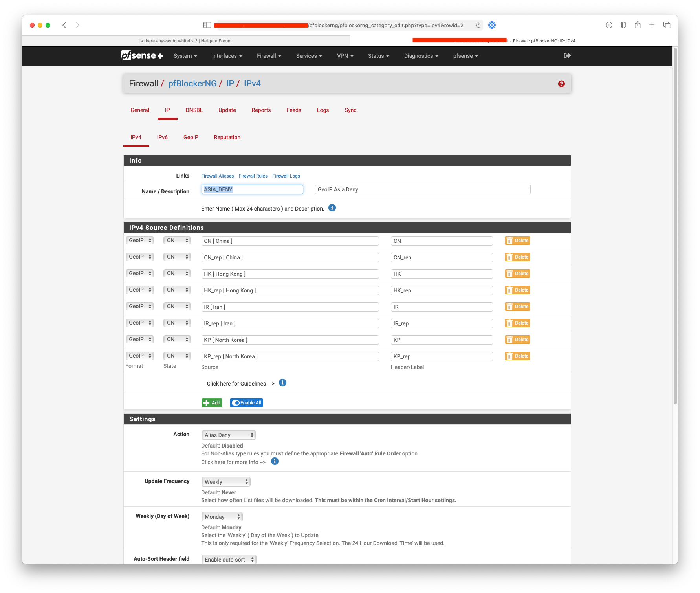Delete the IR [ Iran ] row
The width and height of the screenshot is (700, 593).
coord(517,307)
